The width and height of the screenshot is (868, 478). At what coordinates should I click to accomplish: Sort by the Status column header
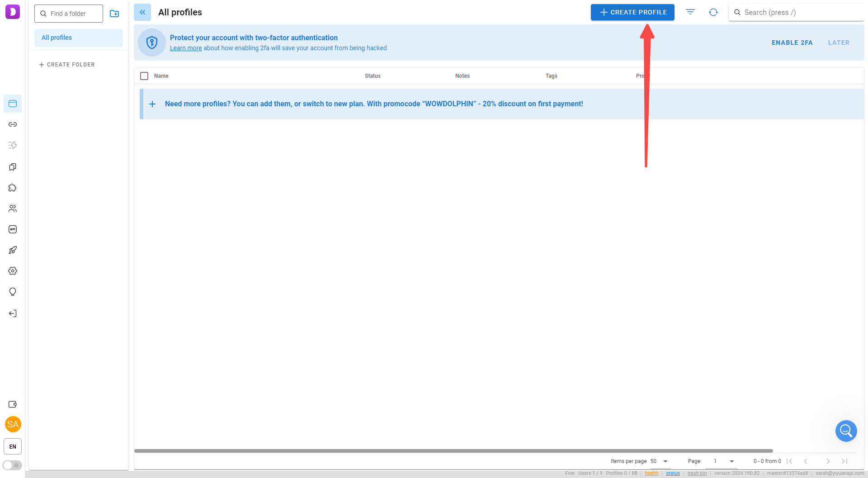pos(373,76)
